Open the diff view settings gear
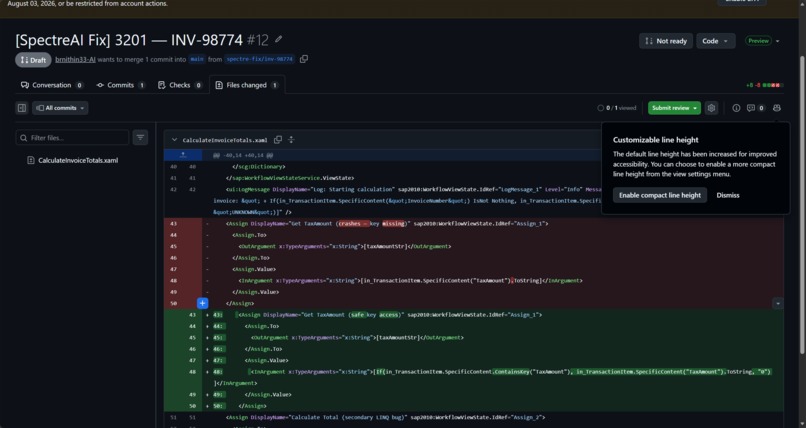Screen dimensions: 806x428 [x=711, y=108]
